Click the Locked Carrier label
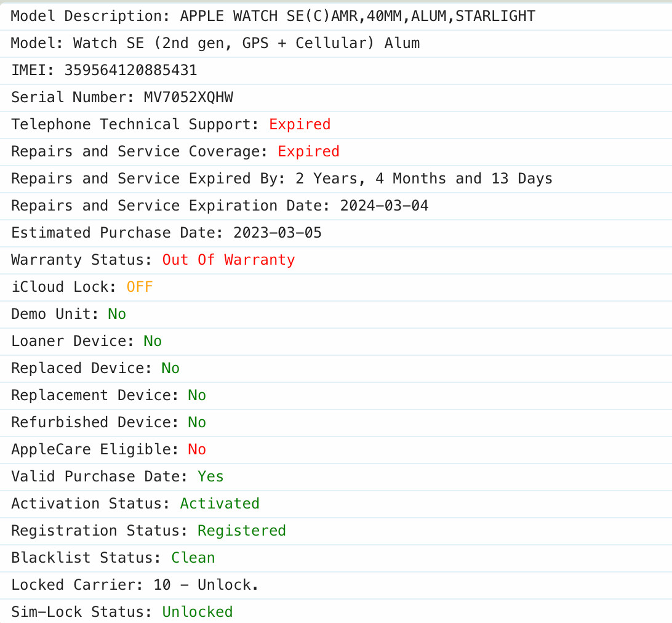Viewport: 672px width, 623px height. 77,584
